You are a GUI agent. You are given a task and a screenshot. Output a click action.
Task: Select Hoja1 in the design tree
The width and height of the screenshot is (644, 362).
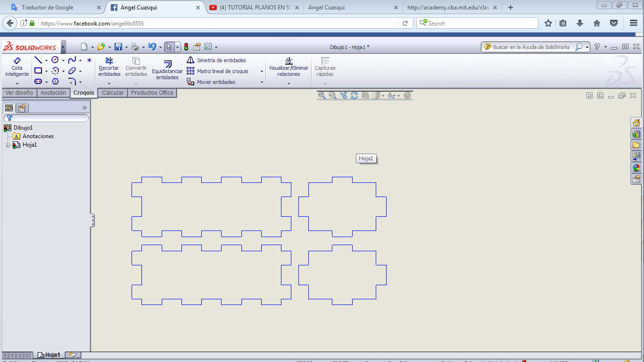(x=25, y=145)
